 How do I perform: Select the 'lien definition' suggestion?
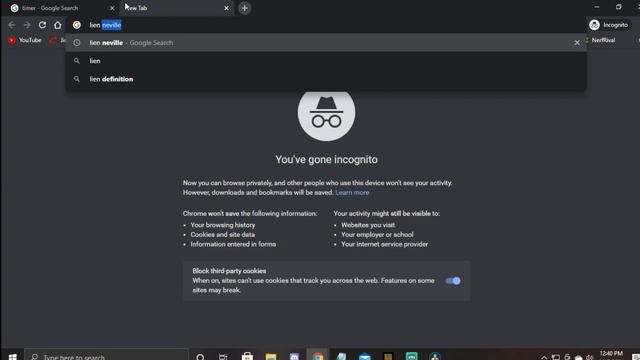click(326, 79)
